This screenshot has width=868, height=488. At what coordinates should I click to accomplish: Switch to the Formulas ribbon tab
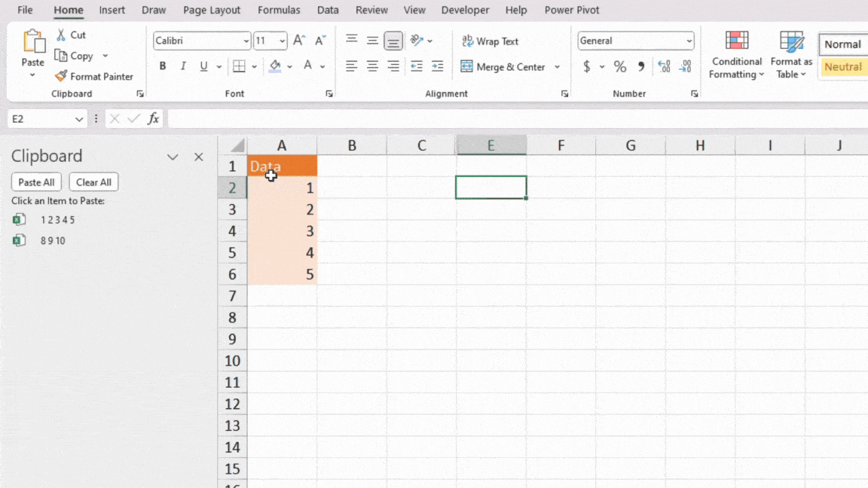pyautogui.click(x=279, y=10)
